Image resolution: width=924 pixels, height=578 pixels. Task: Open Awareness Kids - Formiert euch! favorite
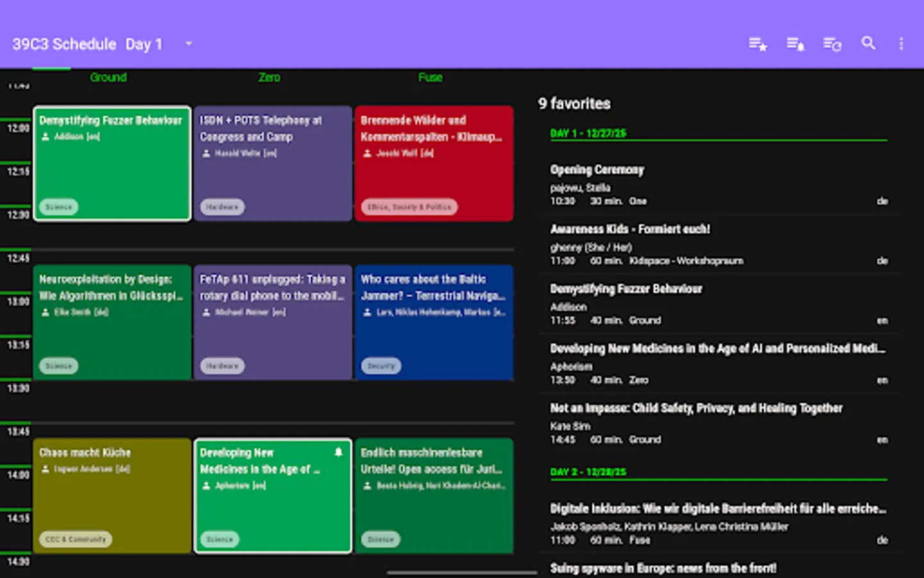(719, 245)
